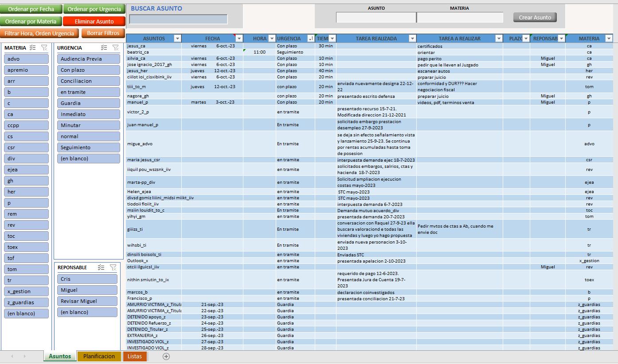Screen dimensions: 618x364
Task: Switch to Listas sheet tab
Action: 135,356
